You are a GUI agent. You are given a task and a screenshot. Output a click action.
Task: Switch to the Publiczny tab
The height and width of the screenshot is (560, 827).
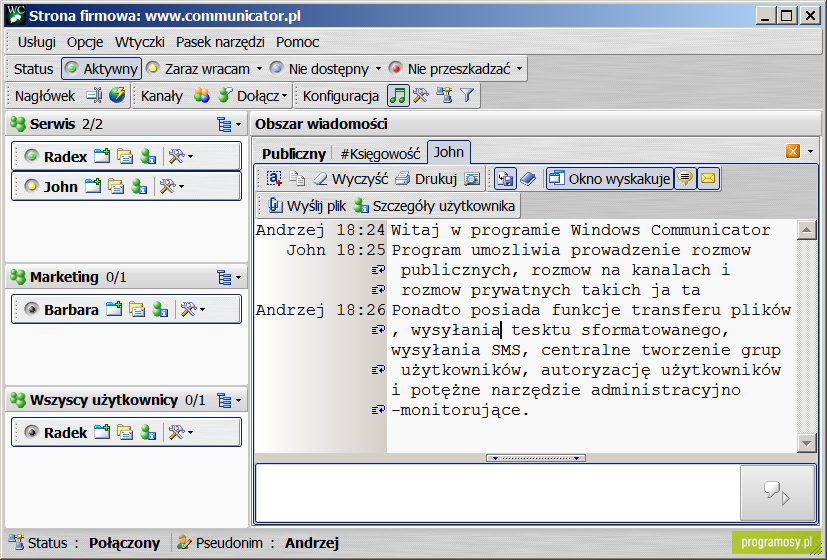294,154
